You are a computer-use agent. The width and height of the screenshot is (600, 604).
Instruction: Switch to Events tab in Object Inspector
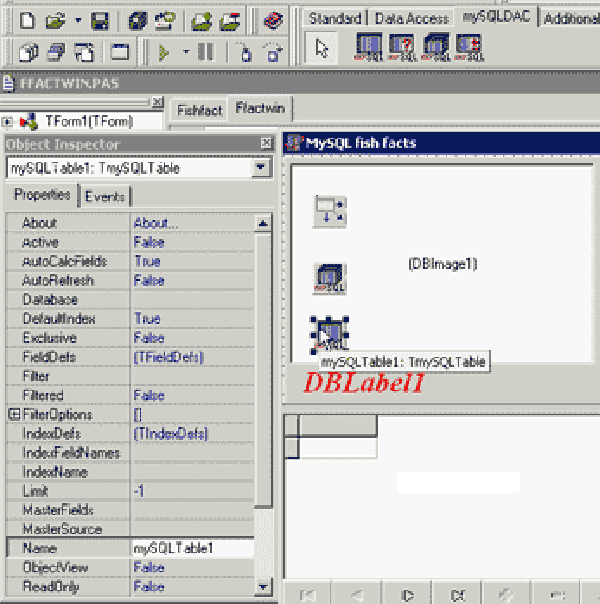pos(105,197)
